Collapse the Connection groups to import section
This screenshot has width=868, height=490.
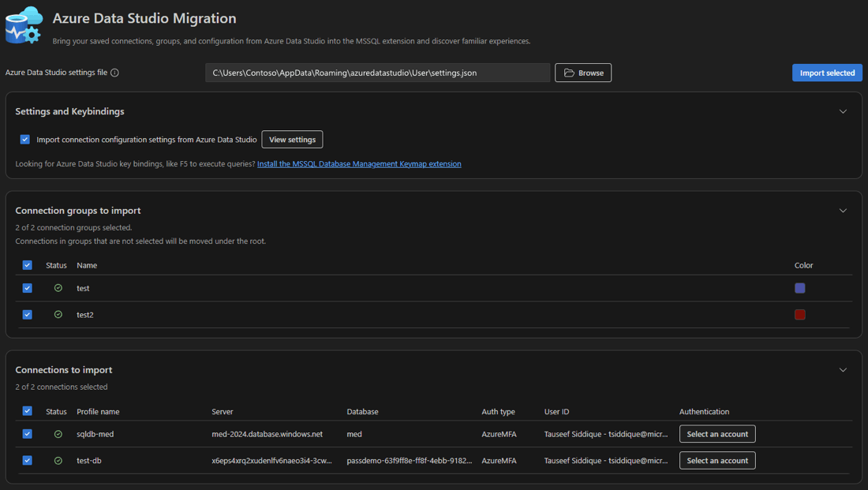point(843,211)
